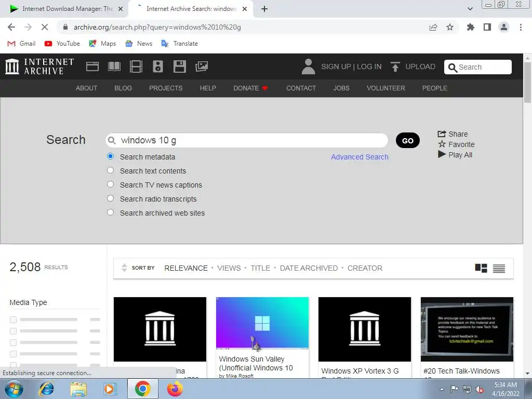Select Search metadata radio button
The height and width of the screenshot is (399, 532).
pos(110,156)
